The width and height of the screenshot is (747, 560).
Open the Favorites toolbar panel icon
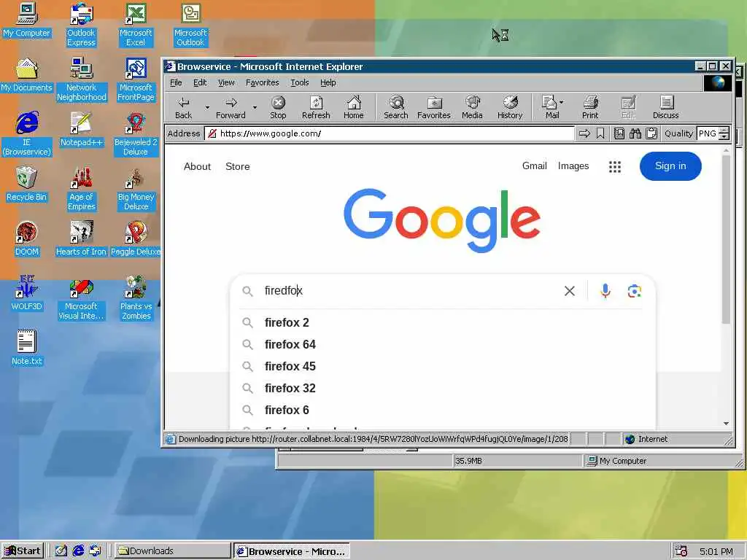(x=434, y=108)
